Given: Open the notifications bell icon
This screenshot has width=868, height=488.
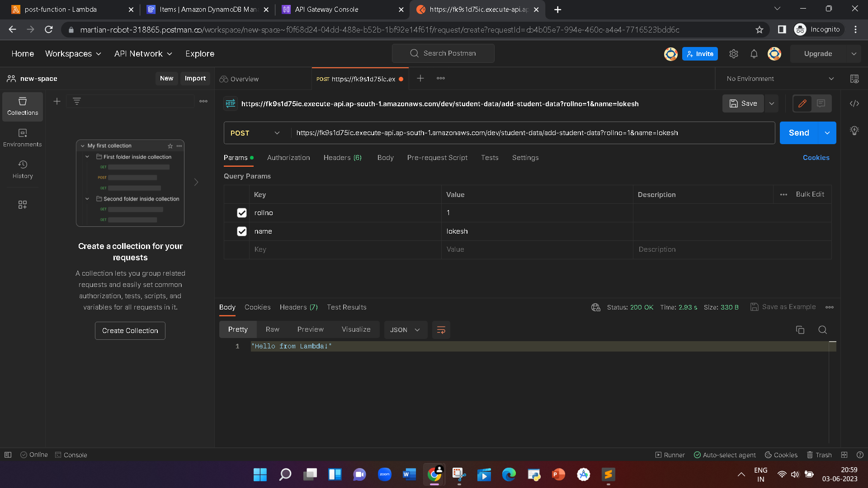Looking at the screenshot, I should (x=754, y=54).
